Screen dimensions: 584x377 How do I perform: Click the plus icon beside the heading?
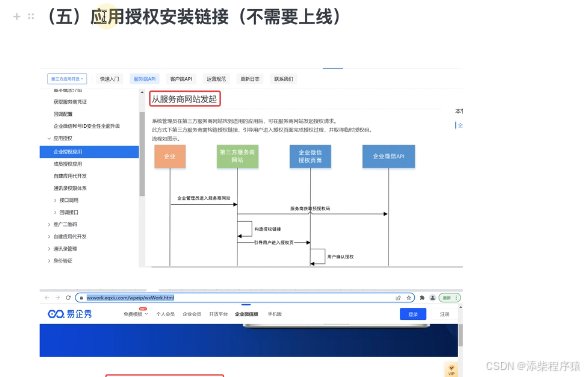pyautogui.click(x=16, y=16)
